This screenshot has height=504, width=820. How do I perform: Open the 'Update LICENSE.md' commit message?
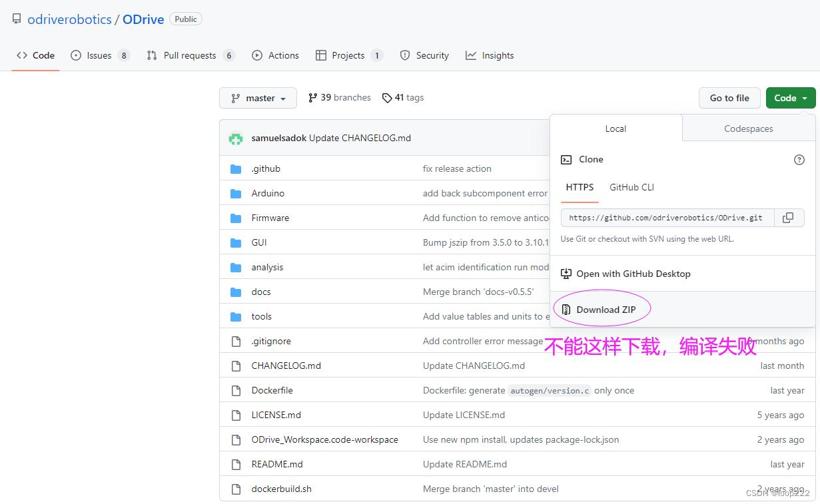(x=464, y=415)
